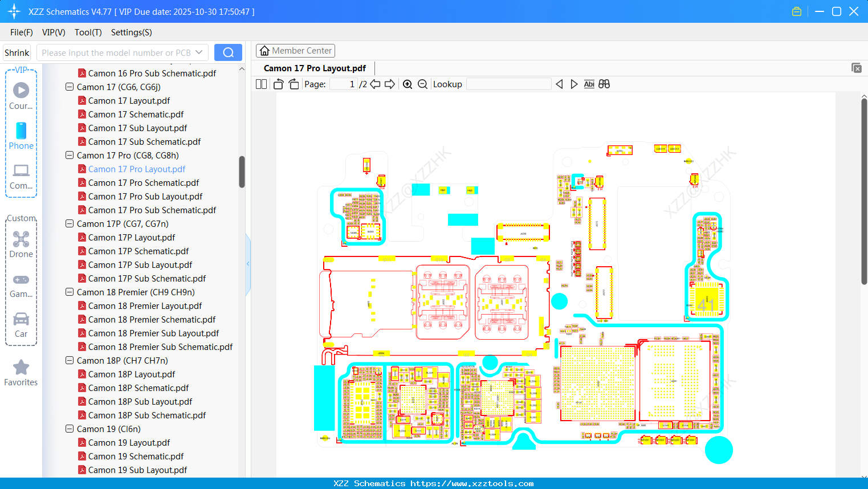868x489 pixels.
Task: Open the model number dropdown arrow
Action: point(199,52)
